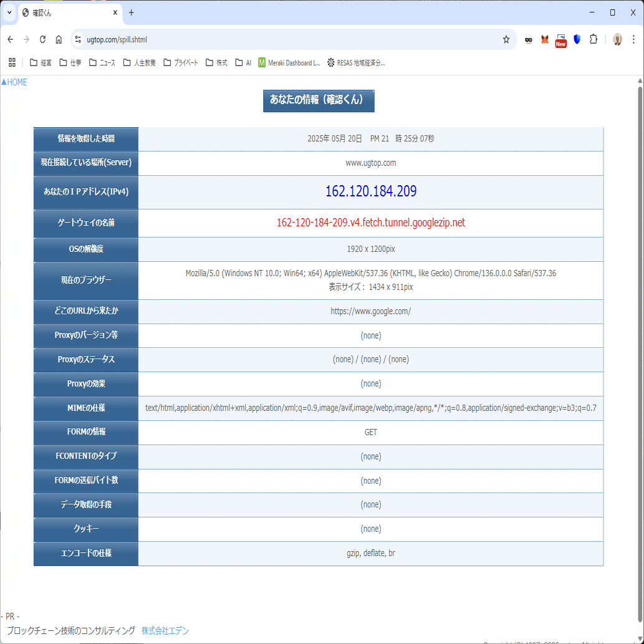
Task: Open the 人生教養 bookmark folder
Action: click(x=139, y=62)
